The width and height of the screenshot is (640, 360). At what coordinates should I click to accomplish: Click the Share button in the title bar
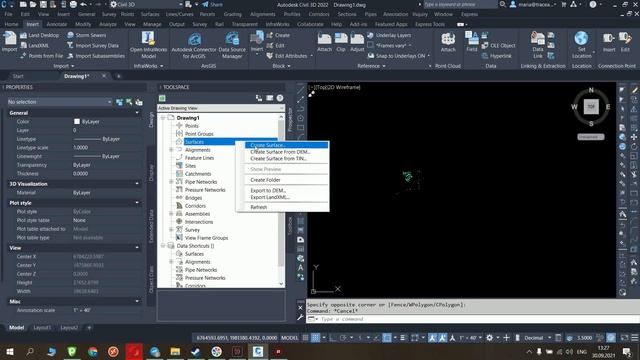click(x=213, y=4)
